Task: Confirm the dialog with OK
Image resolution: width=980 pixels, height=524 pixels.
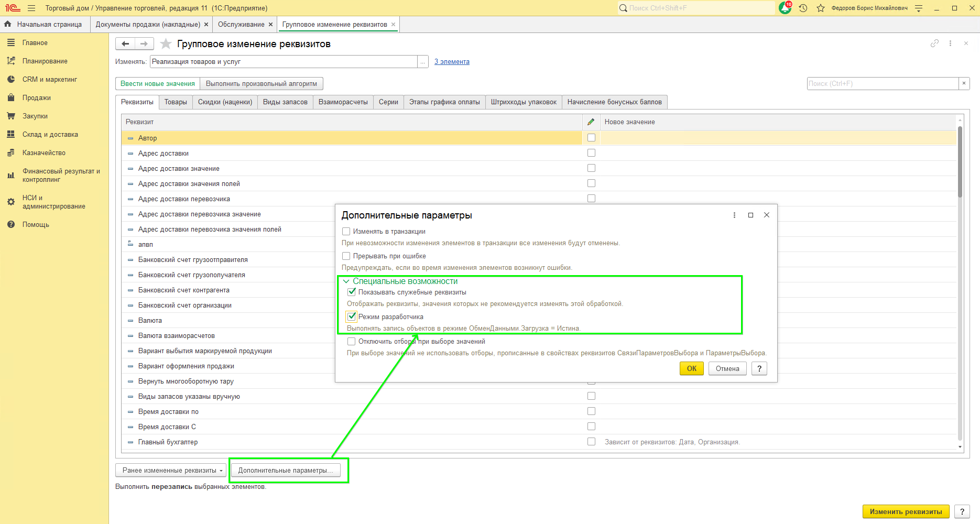Action: (x=692, y=368)
